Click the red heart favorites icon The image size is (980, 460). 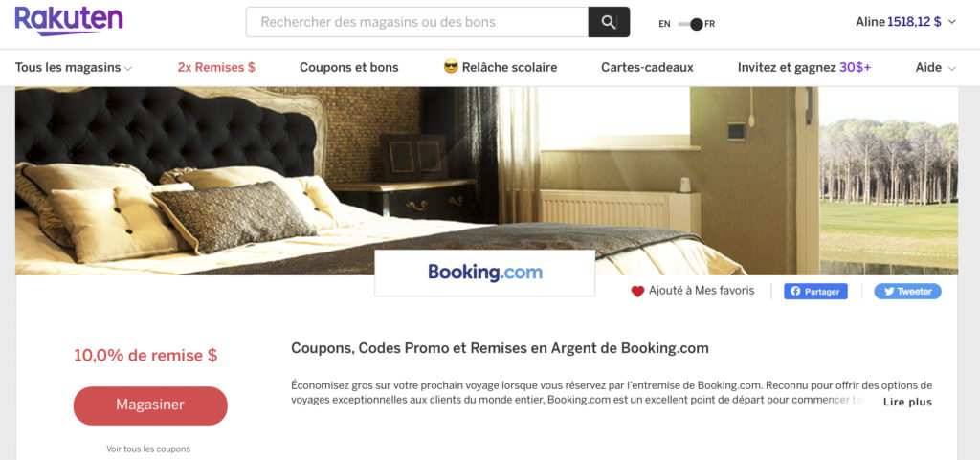637,292
